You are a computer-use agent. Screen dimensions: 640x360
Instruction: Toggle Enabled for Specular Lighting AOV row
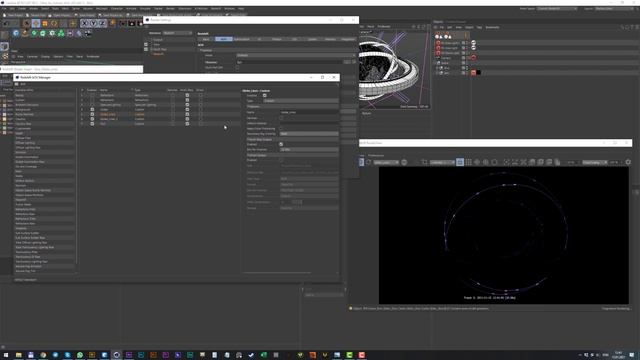92,105
